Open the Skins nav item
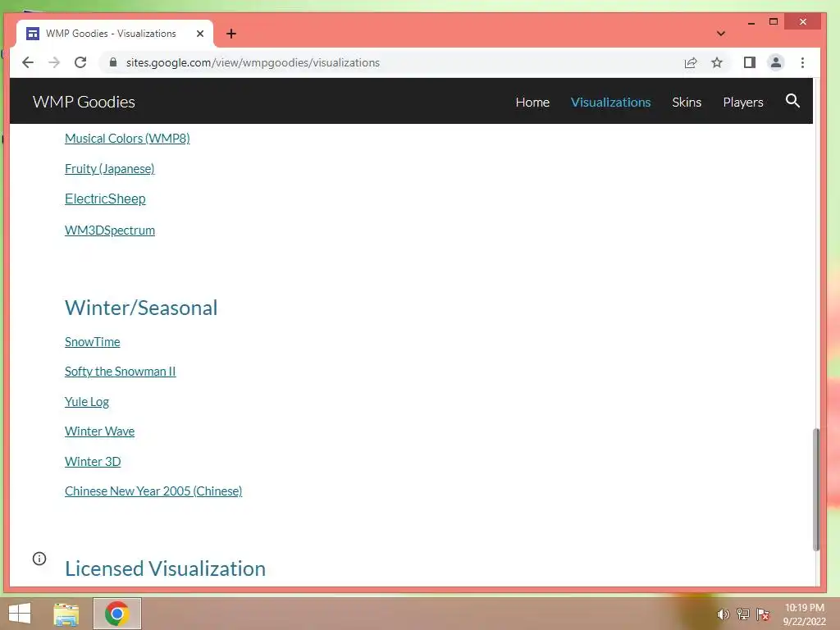Viewport: 840px width, 630px height. point(687,102)
